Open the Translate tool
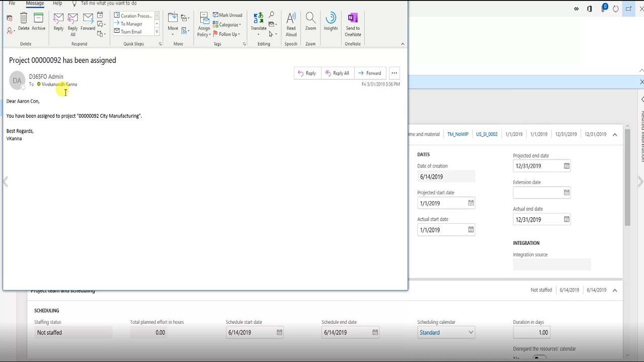 [259, 24]
